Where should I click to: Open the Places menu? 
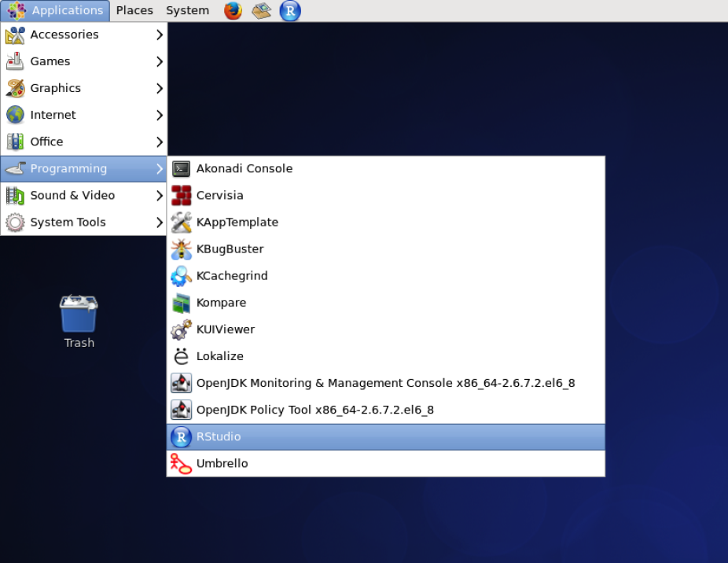134,11
